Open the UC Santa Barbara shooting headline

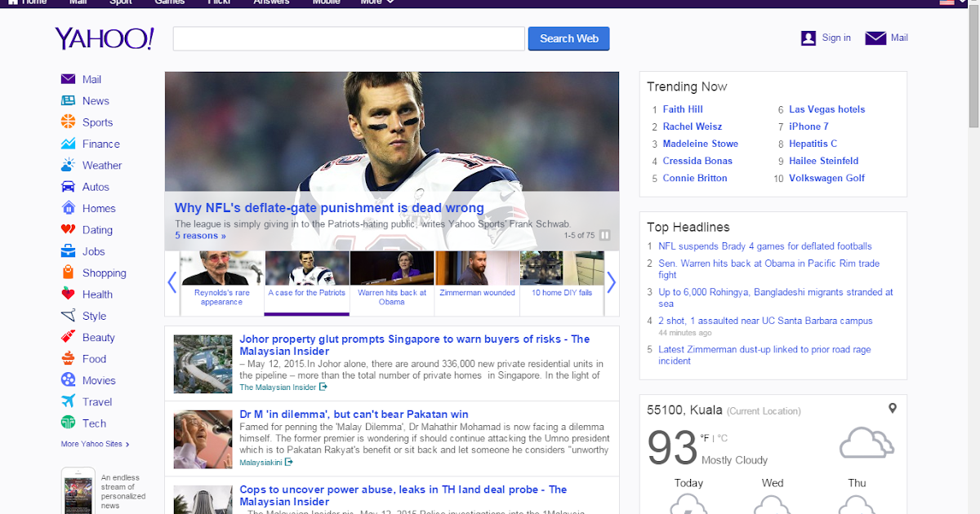[765, 321]
